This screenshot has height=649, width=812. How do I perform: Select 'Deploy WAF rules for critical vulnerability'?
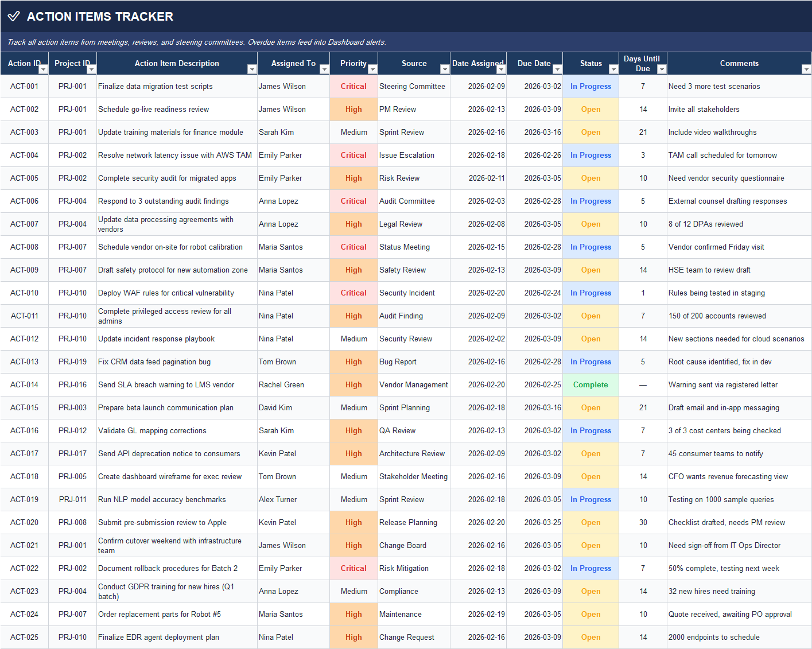[x=177, y=293]
